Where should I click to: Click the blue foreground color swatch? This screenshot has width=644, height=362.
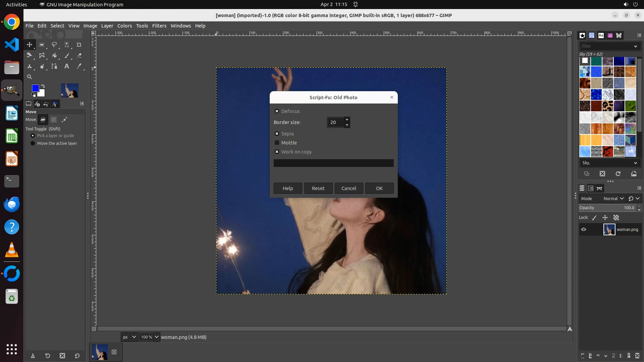35,88
